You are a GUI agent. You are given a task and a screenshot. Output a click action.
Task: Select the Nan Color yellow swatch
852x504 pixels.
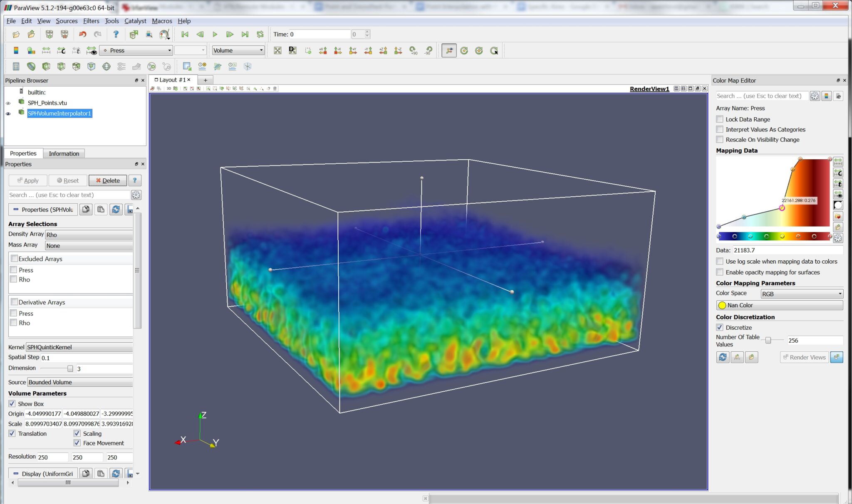[x=722, y=305]
